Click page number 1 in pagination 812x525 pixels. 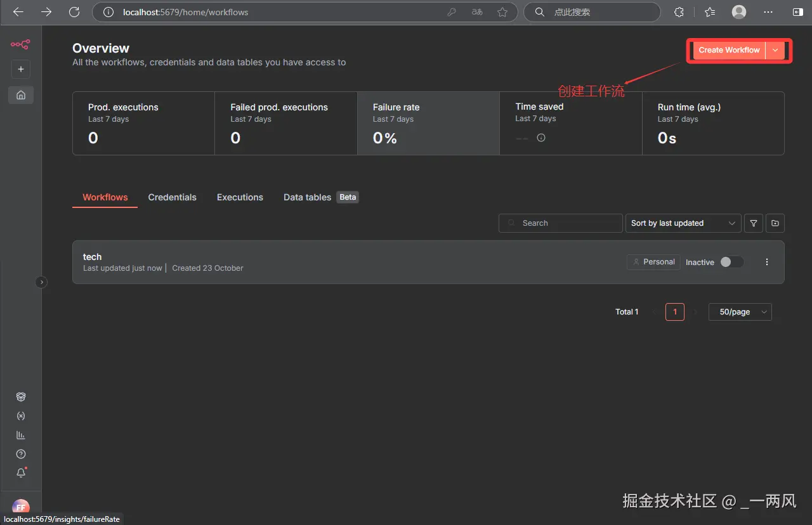point(675,312)
